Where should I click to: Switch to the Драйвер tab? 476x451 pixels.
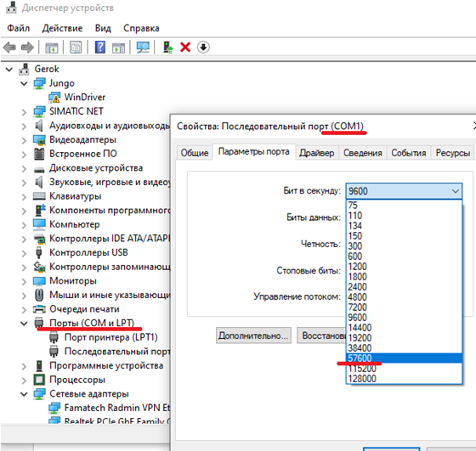click(x=316, y=153)
